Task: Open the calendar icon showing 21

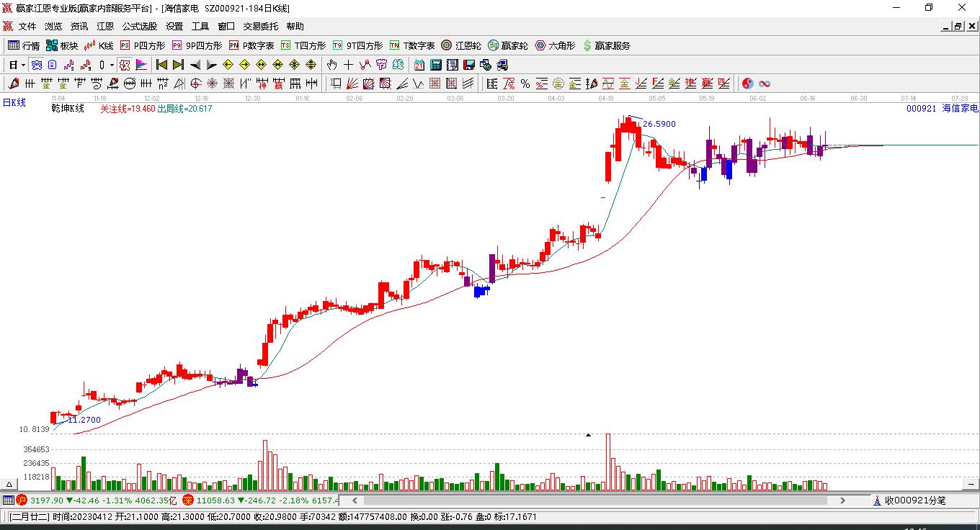Action: point(419,65)
